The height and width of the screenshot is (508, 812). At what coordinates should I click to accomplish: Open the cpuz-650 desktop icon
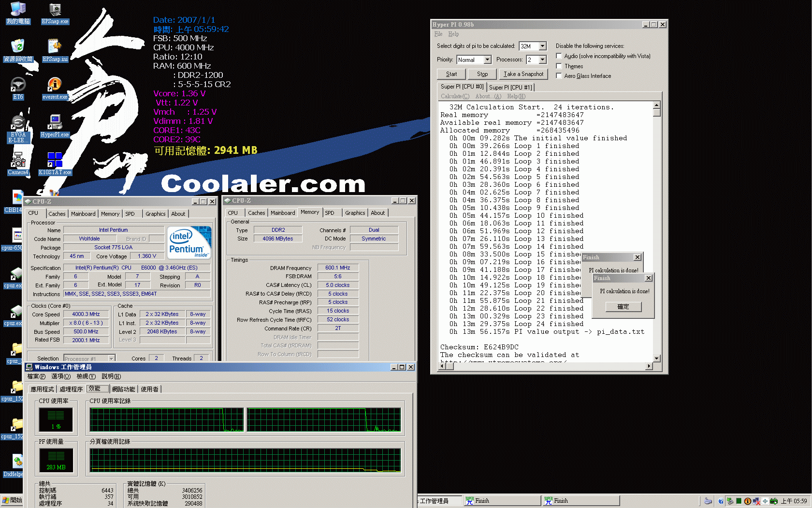12,239
